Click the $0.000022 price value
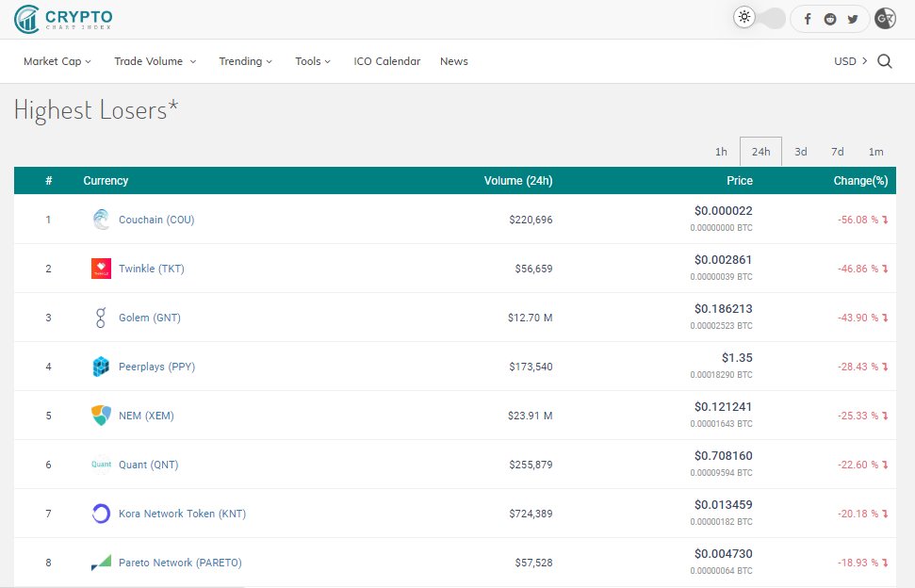 click(723, 210)
